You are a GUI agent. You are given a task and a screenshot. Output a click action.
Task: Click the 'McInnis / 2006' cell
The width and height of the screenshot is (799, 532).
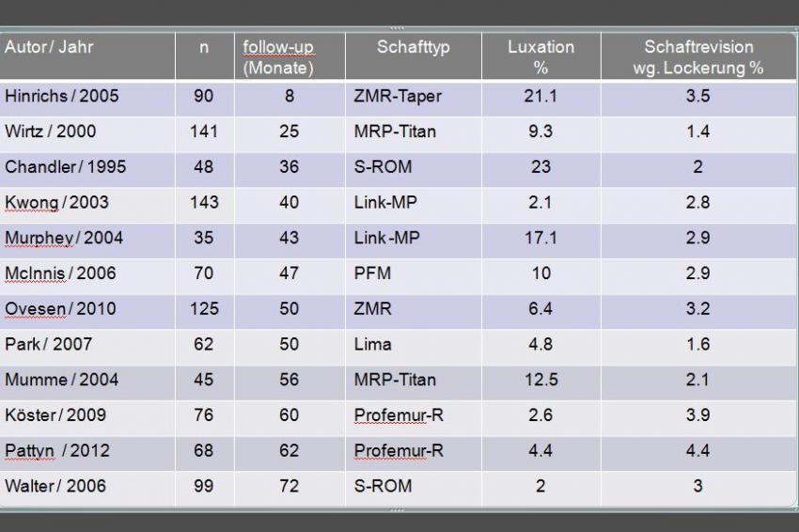[87, 275]
